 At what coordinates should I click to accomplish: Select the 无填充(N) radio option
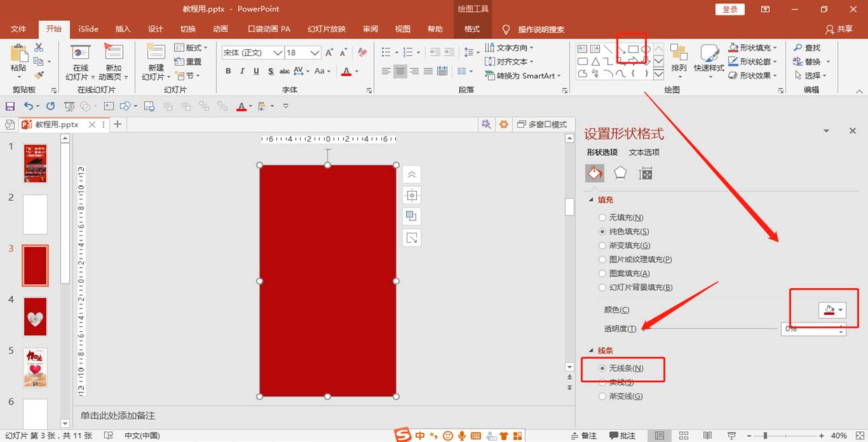pyautogui.click(x=602, y=218)
